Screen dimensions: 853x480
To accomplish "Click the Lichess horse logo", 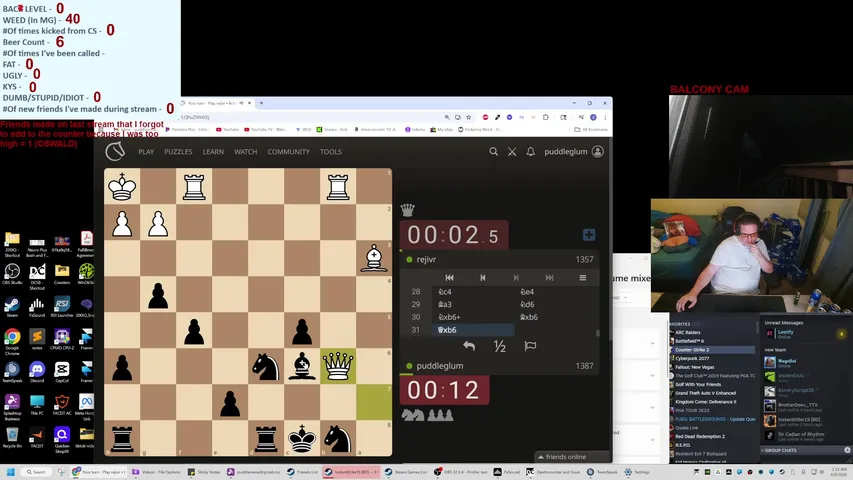I will (x=115, y=151).
